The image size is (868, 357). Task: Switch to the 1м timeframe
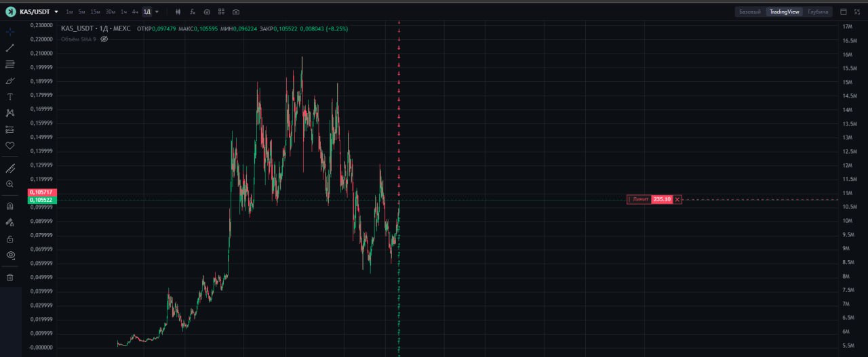point(69,12)
